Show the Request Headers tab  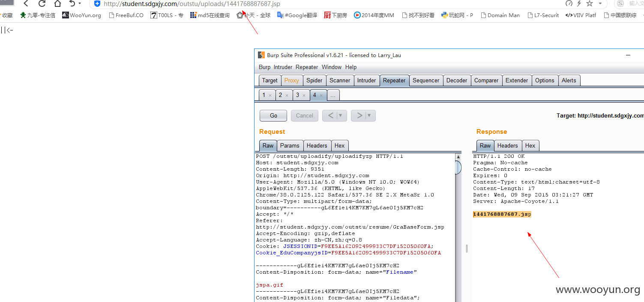pyautogui.click(x=317, y=145)
